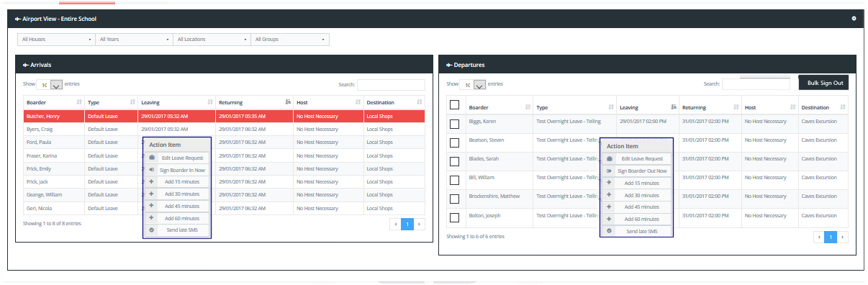Open boarder Geri, Nicola in Arrivals
This screenshot has width=868, height=285.
tap(39, 208)
